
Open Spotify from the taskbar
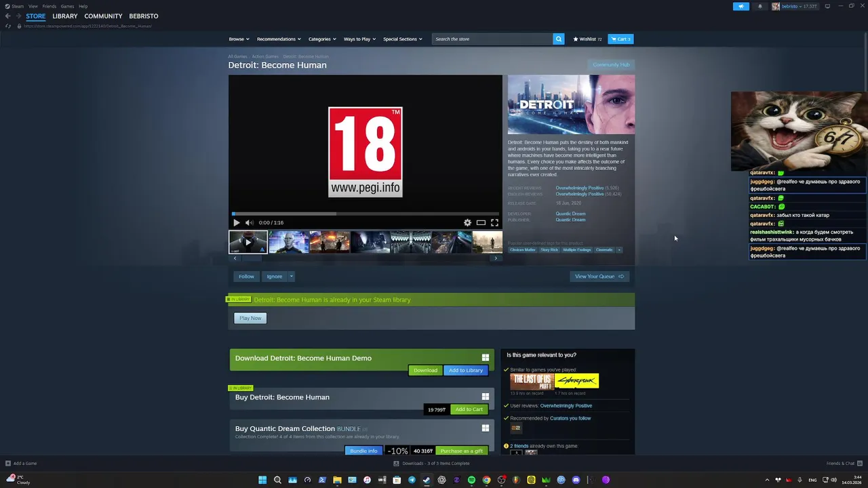tap(471, 480)
